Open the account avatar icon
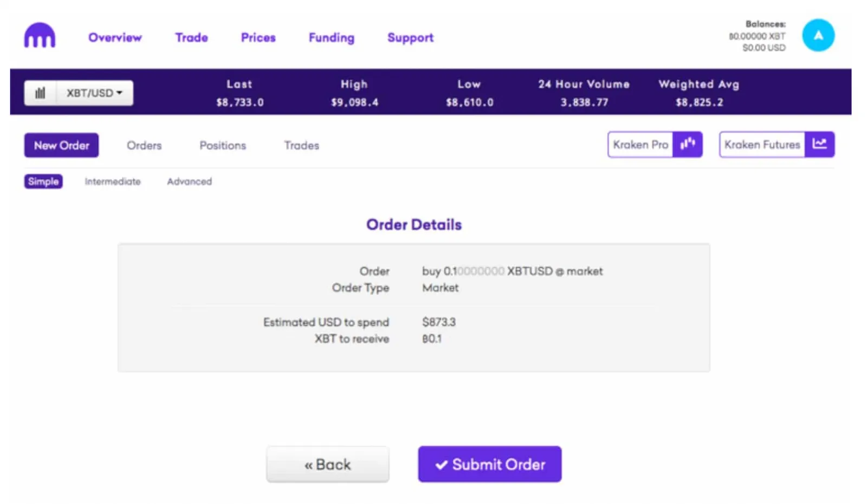The image size is (867, 504). point(818,36)
